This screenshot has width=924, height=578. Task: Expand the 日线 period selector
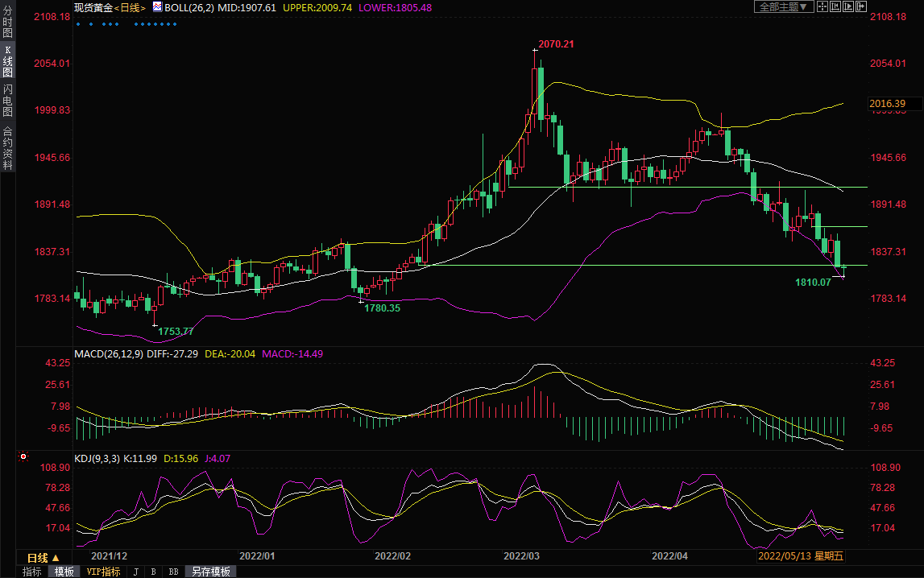click(x=44, y=558)
